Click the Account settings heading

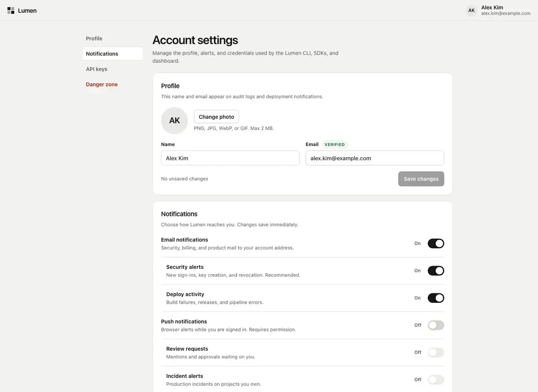click(x=195, y=40)
